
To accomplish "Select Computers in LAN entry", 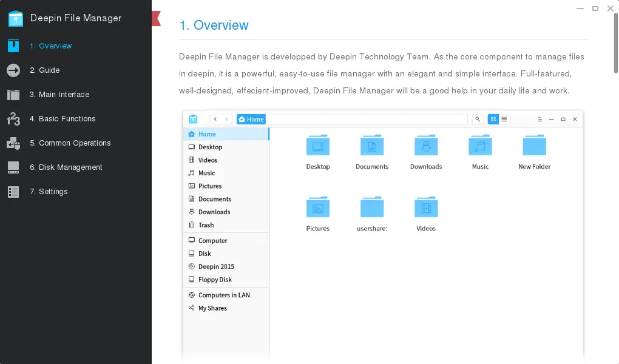I will 226,295.
